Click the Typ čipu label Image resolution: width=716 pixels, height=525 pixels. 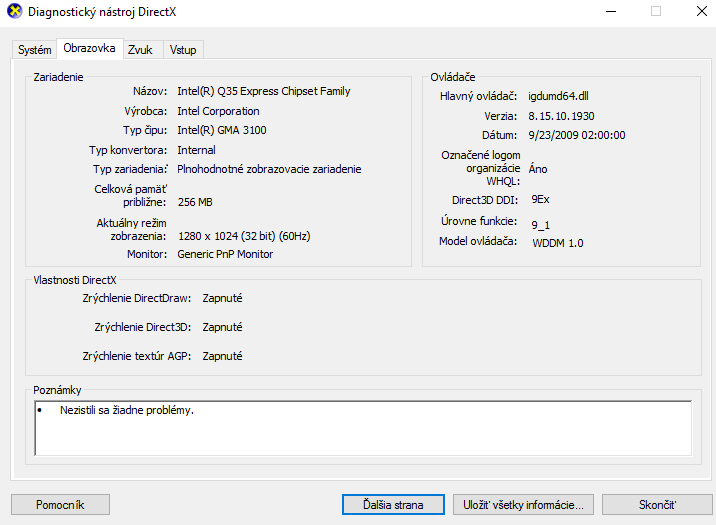[x=145, y=130]
